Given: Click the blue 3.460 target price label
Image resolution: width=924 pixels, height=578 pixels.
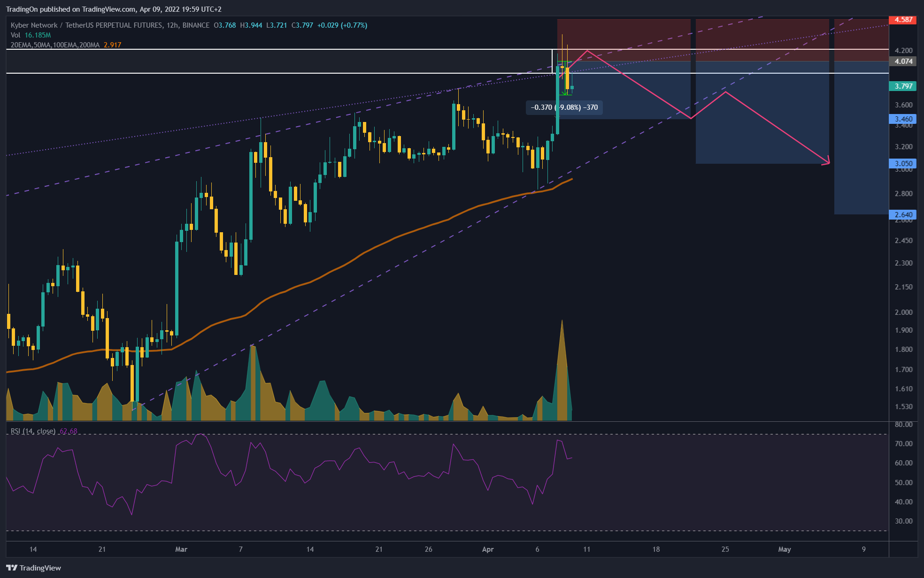Looking at the screenshot, I should (x=903, y=119).
